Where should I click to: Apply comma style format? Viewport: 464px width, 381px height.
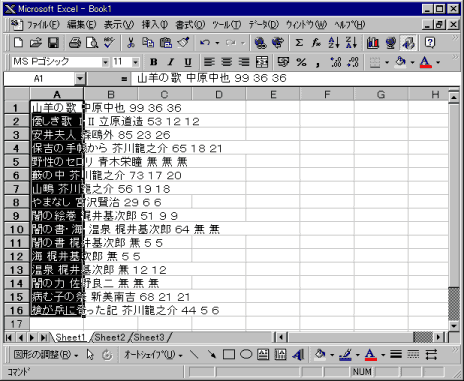click(318, 62)
